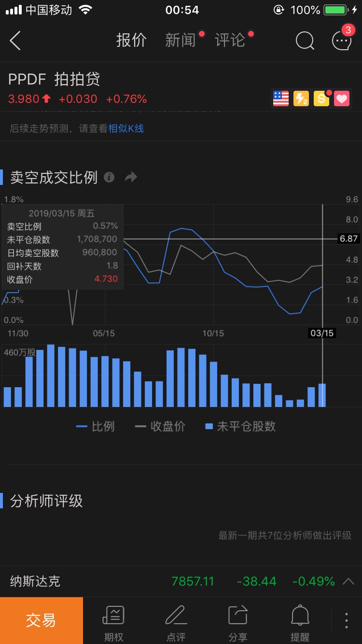This screenshot has height=644, width=362.
Task: Tap the Wi-Fi status icon
Action: (x=85, y=10)
